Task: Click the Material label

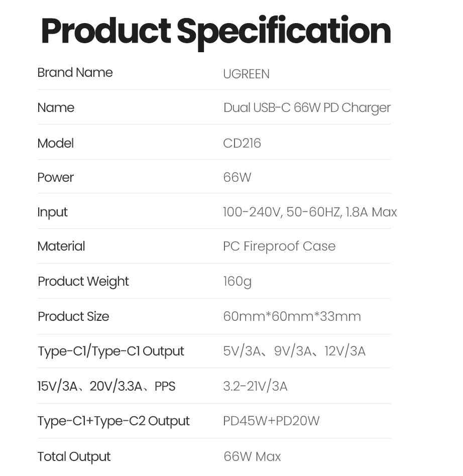Action: [x=61, y=246]
